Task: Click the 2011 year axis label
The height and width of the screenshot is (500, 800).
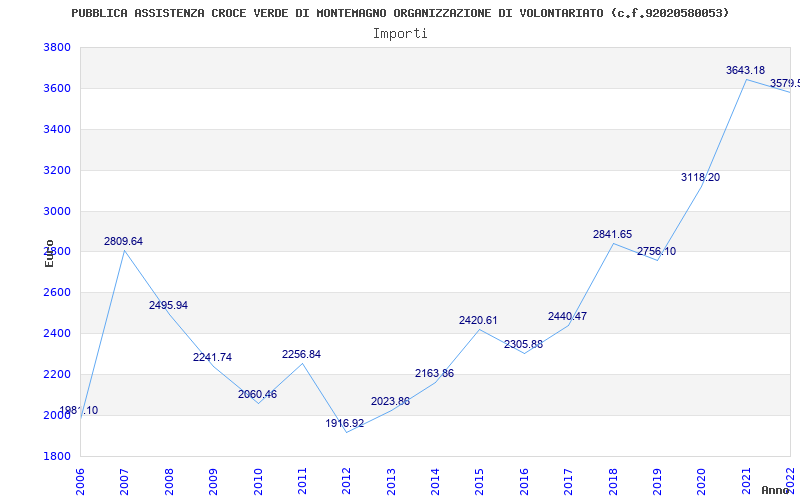Action: tap(302, 481)
